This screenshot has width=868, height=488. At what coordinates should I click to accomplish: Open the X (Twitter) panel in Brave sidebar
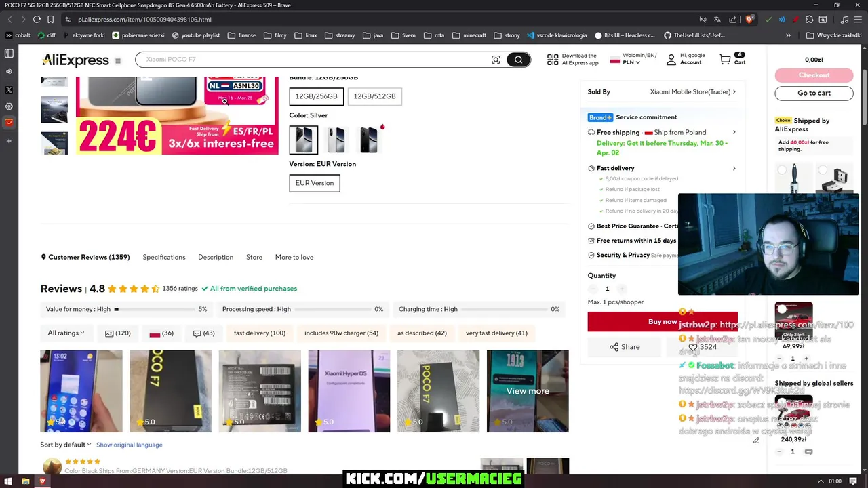click(x=9, y=89)
